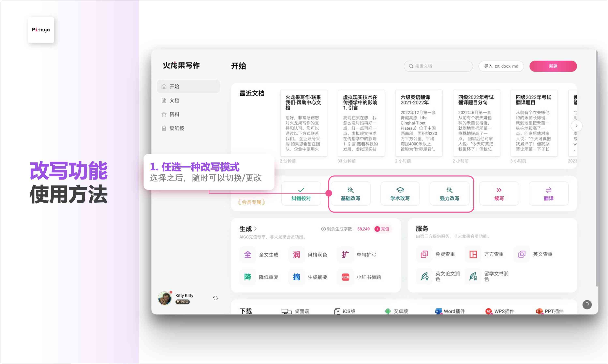The width and height of the screenshot is (608, 364).
Task: Expand the 生成 section arrow
Action: [x=255, y=229]
